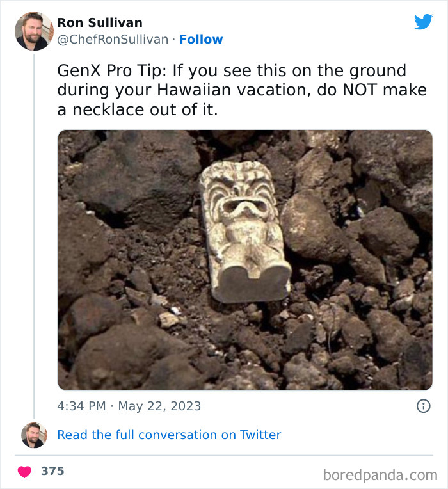Open the Ron Sullivan display name

(x=100, y=22)
